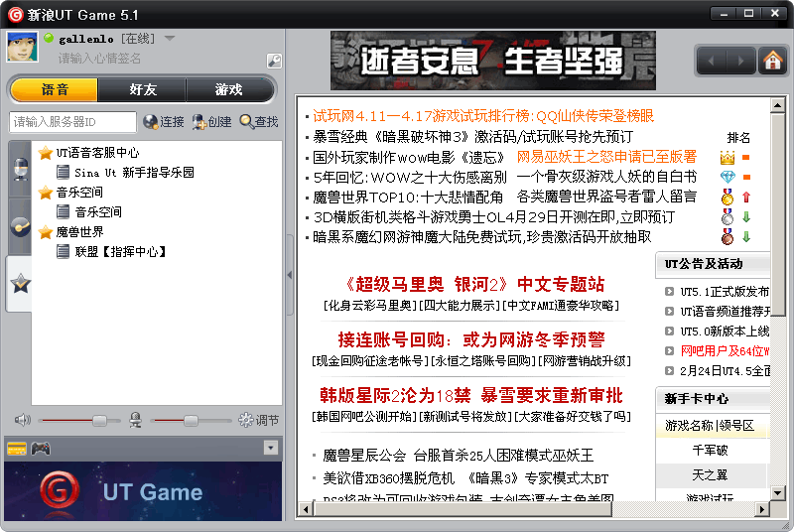Open the online status dropdown arrow
This screenshot has width=794, height=532.
[x=170, y=38]
